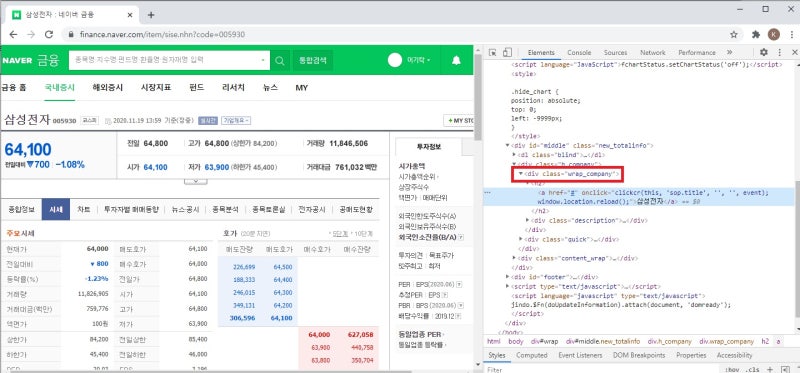Screen dimensions: 800x373
Task: Open the Computed styles tab
Action: (x=531, y=355)
